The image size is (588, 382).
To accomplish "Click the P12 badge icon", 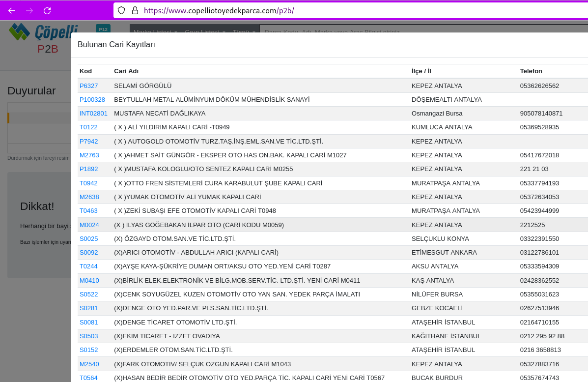I will tap(103, 29).
